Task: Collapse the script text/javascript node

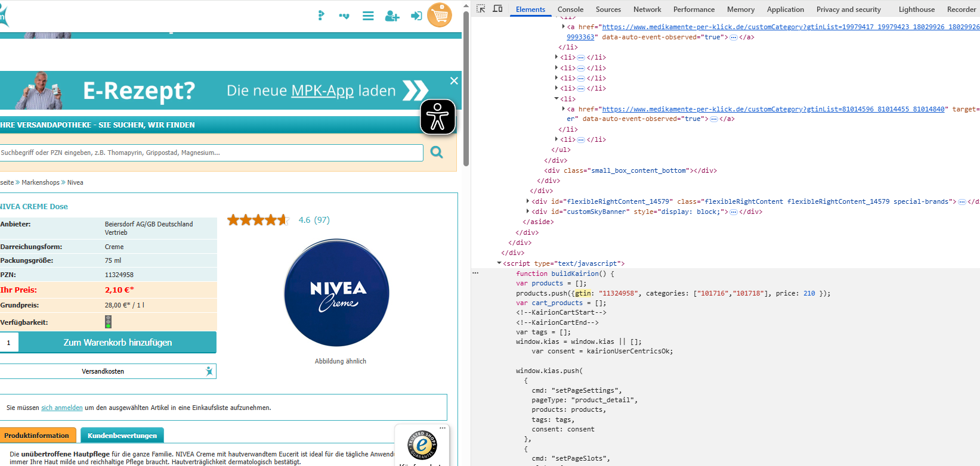Action: tap(499, 263)
